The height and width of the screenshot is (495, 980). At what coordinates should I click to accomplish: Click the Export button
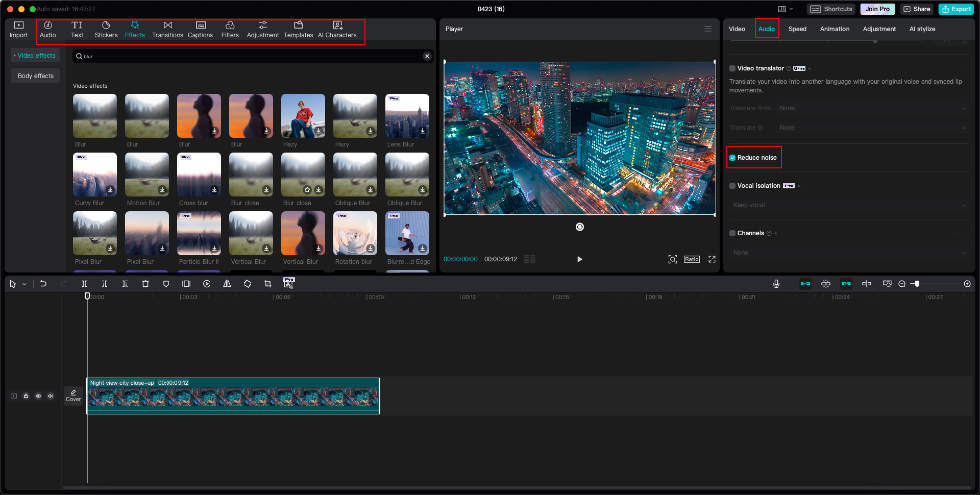tap(955, 9)
